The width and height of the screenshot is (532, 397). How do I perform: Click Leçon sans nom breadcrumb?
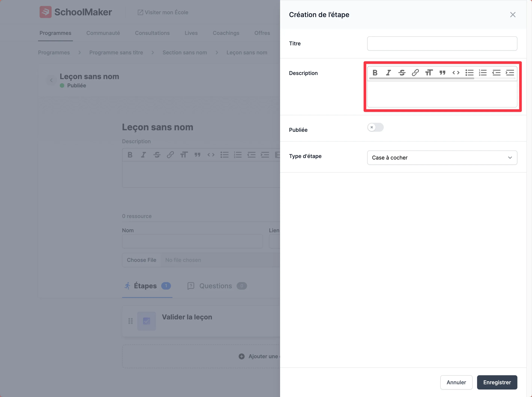247,52
